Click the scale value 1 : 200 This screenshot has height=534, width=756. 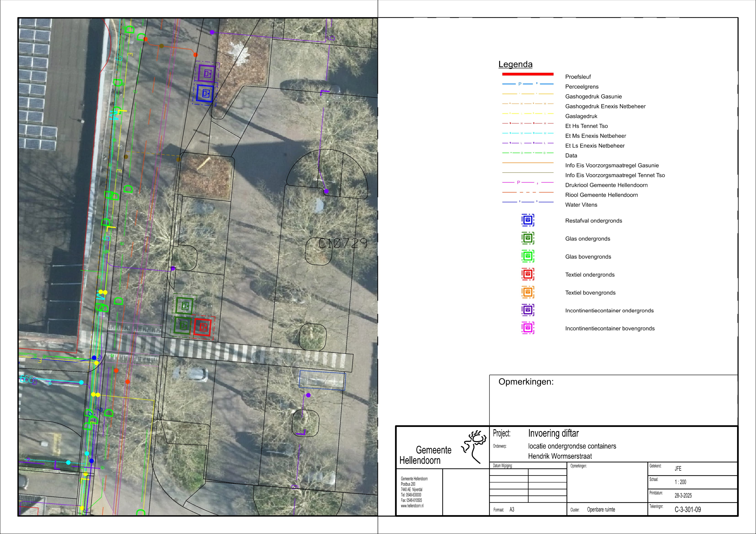(x=680, y=482)
